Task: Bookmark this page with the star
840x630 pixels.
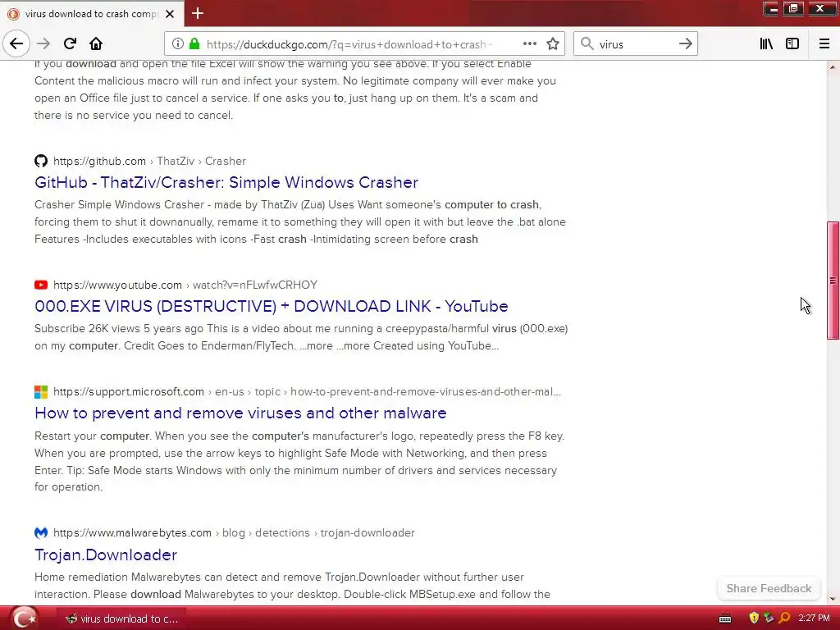Action: point(553,44)
